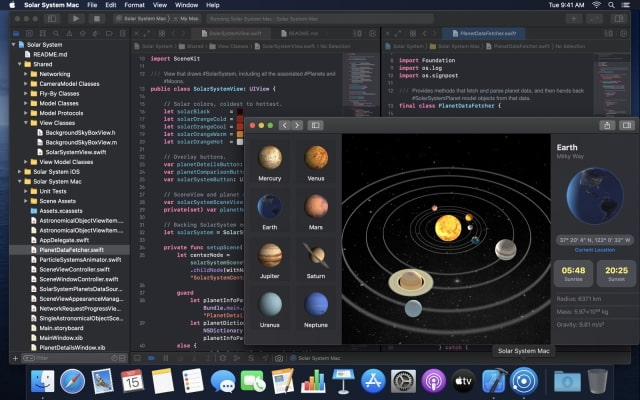This screenshot has height=400, width=640.
Task: Open the Symbol navigator
Action: click(x=42, y=33)
